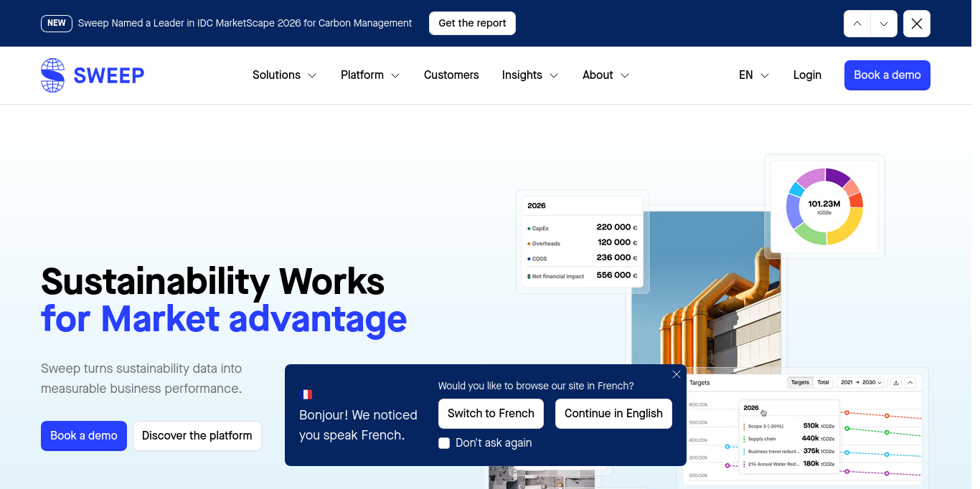Expand the Platform menu
The width and height of the screenshot is (980, 489).
point(370,75)
